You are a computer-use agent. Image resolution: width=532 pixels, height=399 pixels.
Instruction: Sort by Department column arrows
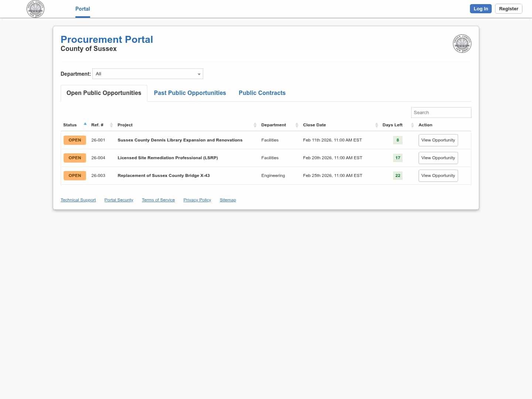(297, 125)
